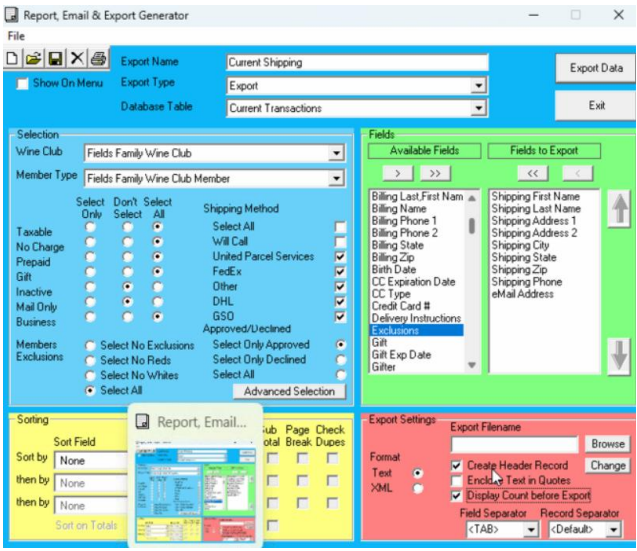Select the Select Only Declined option
This screenshot has height=551, width=637.
point(340,360)
